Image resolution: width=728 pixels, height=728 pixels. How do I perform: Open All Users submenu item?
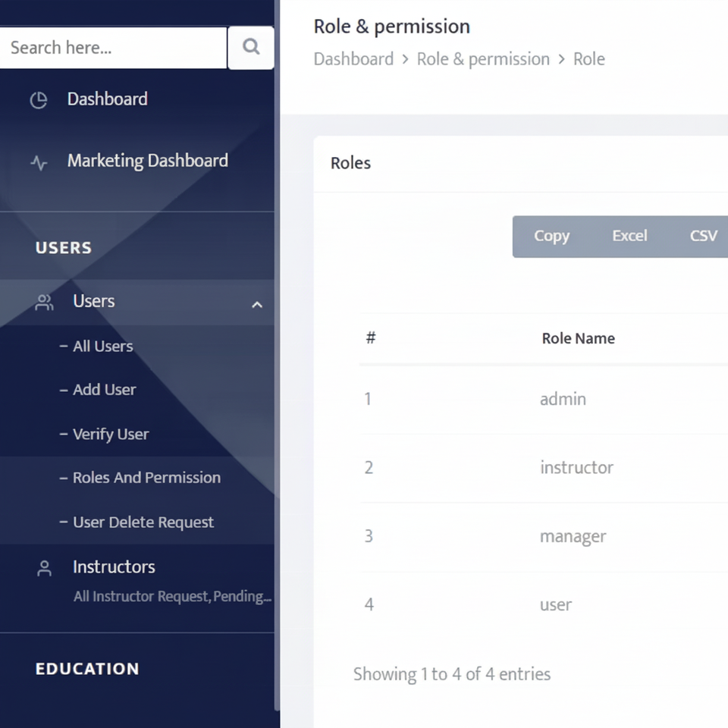point(102,347)
